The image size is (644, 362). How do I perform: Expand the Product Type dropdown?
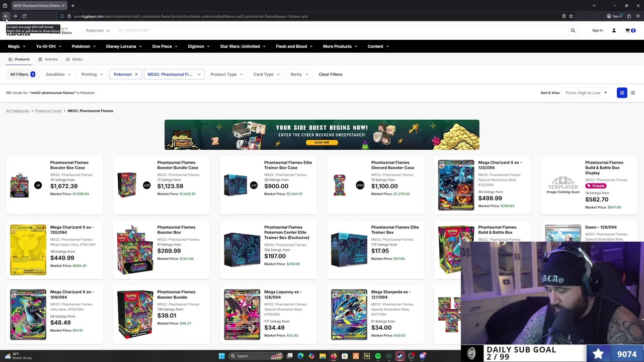pos(226,74)
